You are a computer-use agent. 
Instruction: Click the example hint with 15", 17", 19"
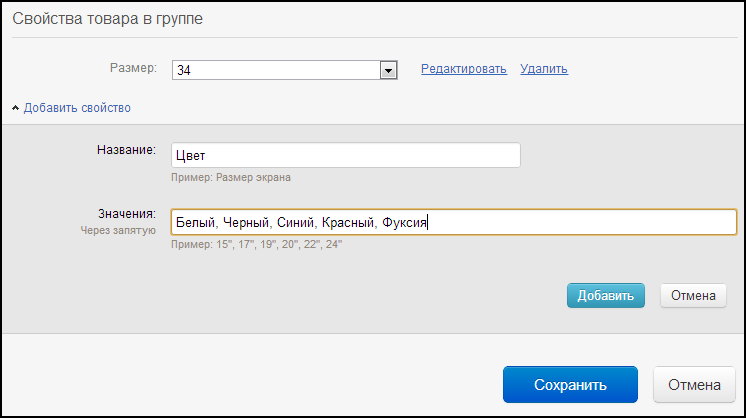[256, 244]
